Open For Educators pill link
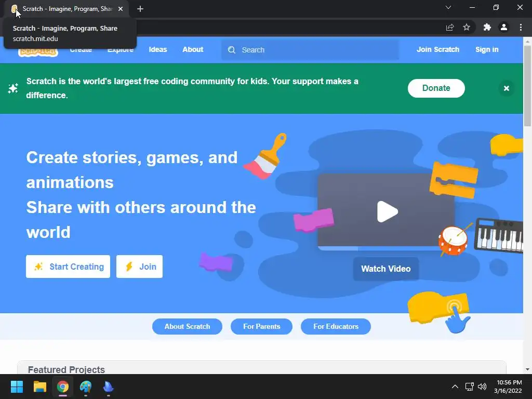This screenshot has width=532, height=399. [336, 326]
